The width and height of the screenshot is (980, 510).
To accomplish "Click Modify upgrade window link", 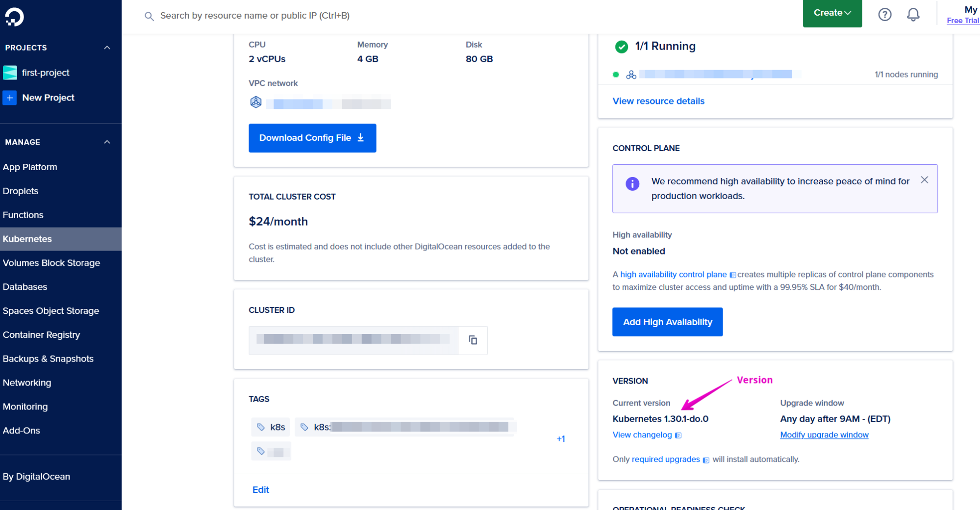I will tap(824, 435).
